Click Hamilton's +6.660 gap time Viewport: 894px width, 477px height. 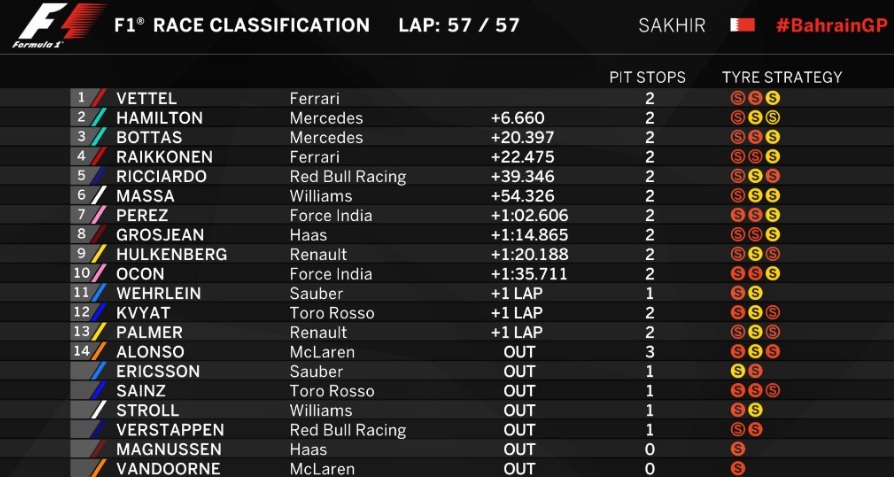(516, 118)
